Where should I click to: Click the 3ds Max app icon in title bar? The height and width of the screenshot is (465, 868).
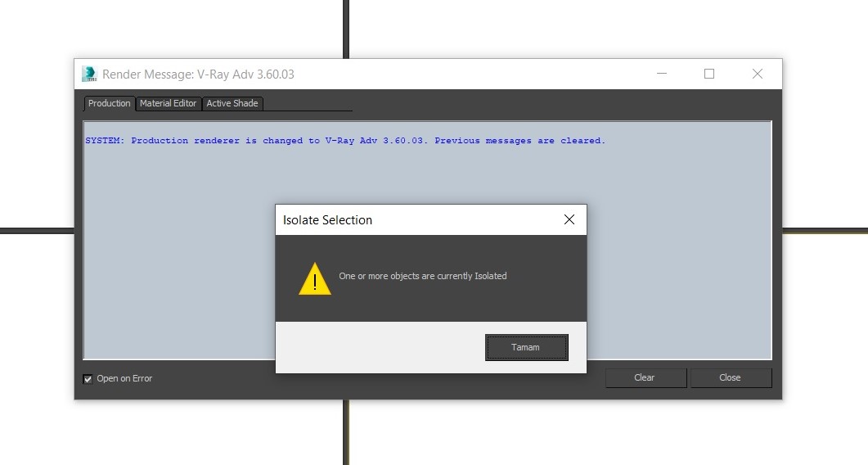pyautogui.click(x=89, y=74)
